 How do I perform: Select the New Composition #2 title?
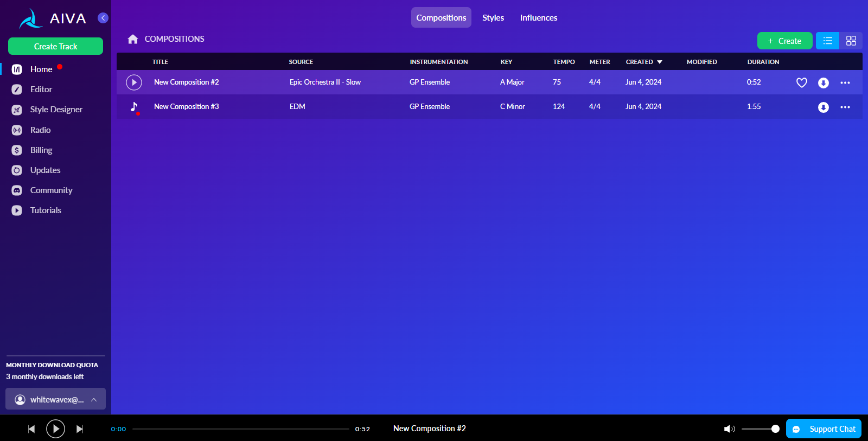[x=187, y=82]
